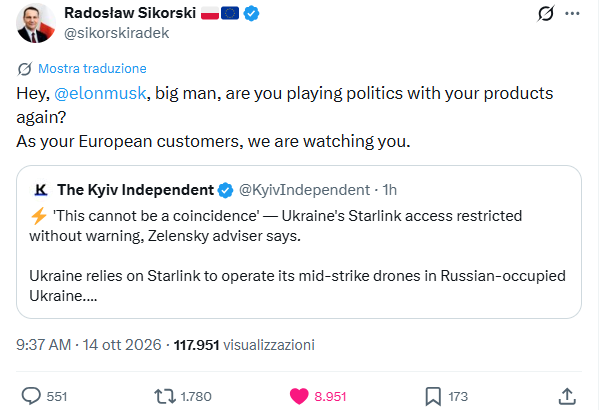Open the three-dot more options menu
Viewport: 604px width, 410px height.
pos(572,13)
